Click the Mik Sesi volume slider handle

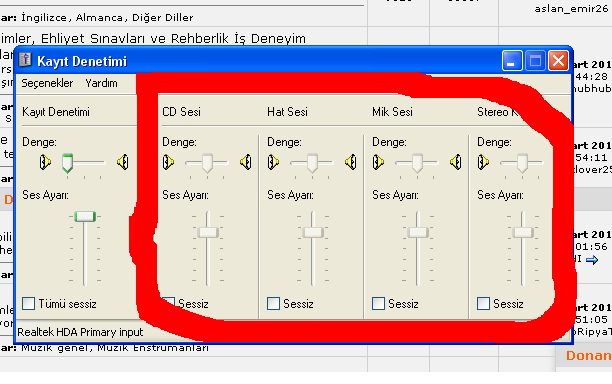418,232
